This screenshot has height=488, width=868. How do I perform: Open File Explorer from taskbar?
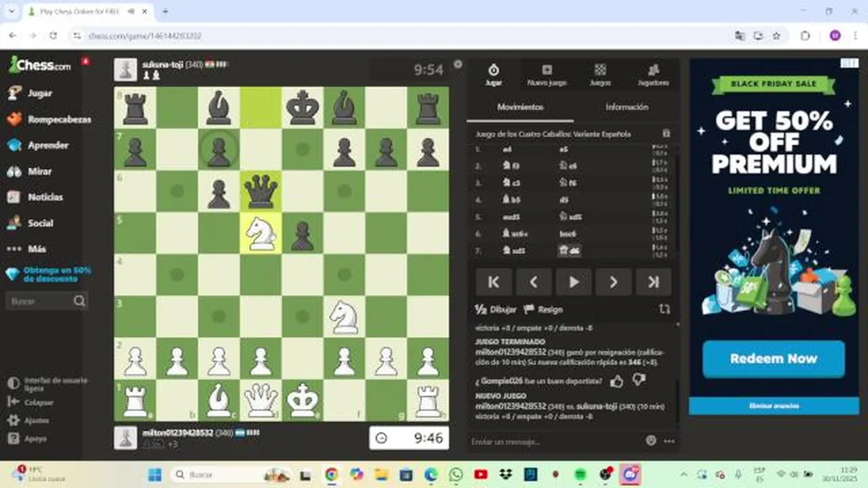(381, 474)
